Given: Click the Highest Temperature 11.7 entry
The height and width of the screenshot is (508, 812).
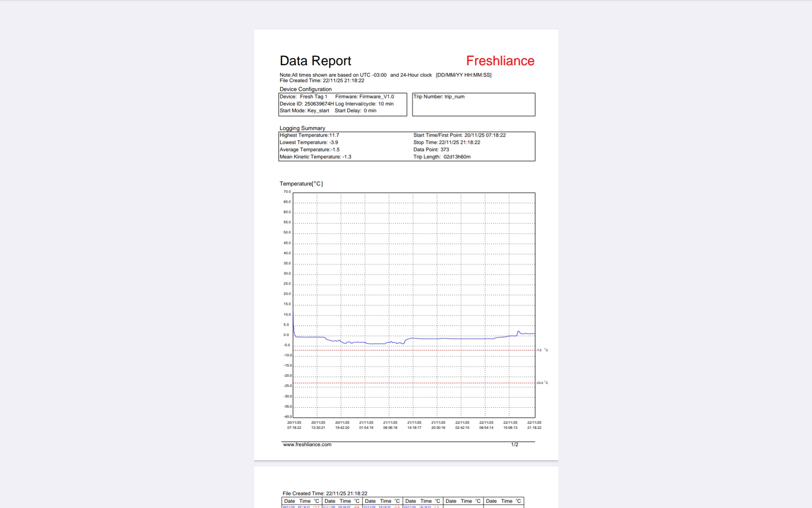Looking at the screenshot, I should (x=309, y=135).
